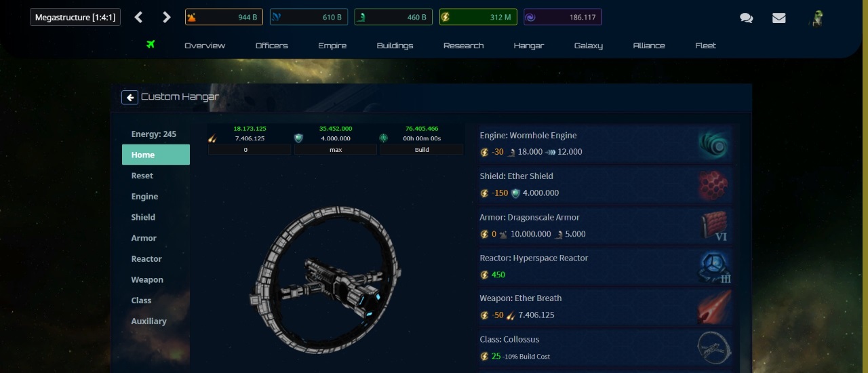Image resolution: width=868 pixels, height=373 pixels.
Task: Click the max quantity button
Action: click(x=336, y=149)
